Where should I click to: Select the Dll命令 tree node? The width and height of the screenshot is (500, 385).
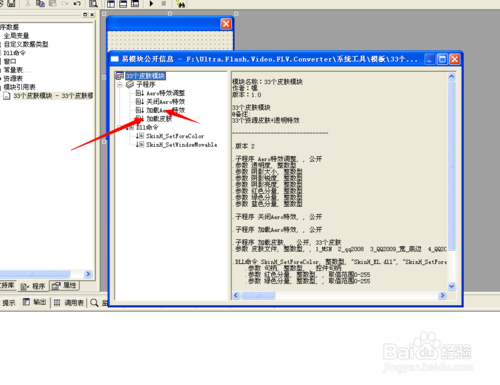pyautogui.click(x=147, y=127)
